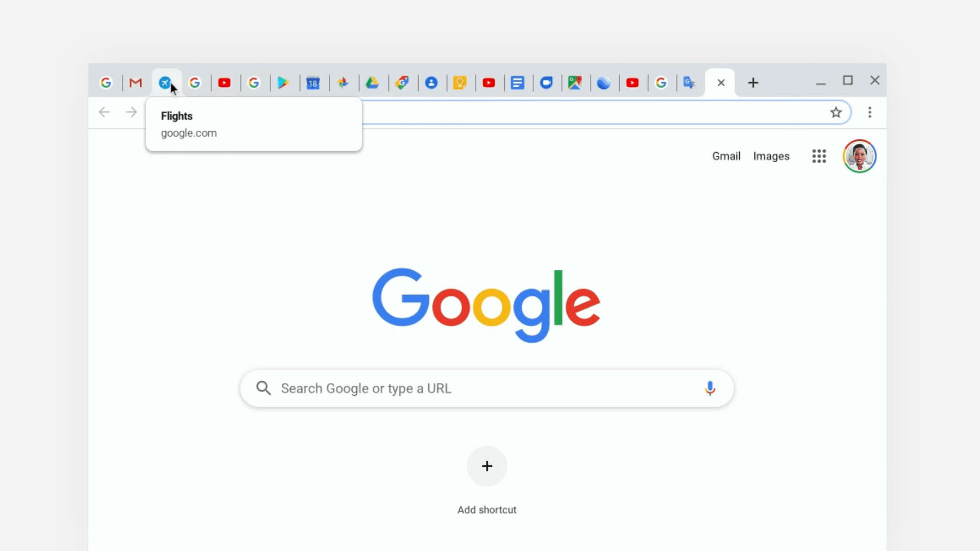Image resolution: width=980 pixels, height=551 pixels.
Task: Click the Flights tooltip on google.com
Action: click(254, 124)
